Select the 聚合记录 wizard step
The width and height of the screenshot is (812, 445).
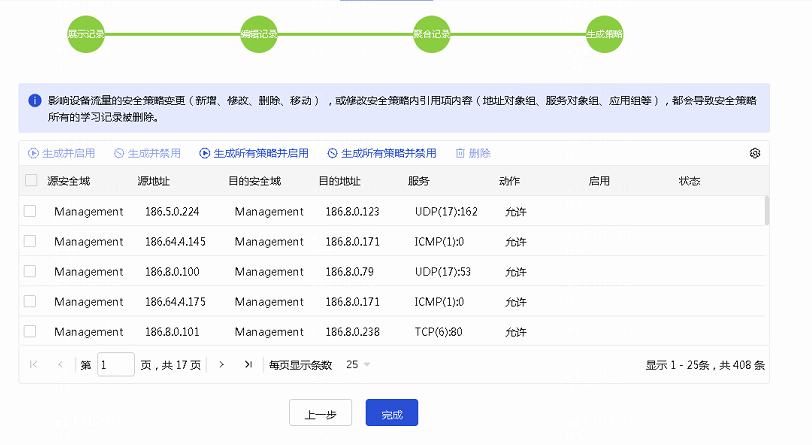(x=432, y=34)
